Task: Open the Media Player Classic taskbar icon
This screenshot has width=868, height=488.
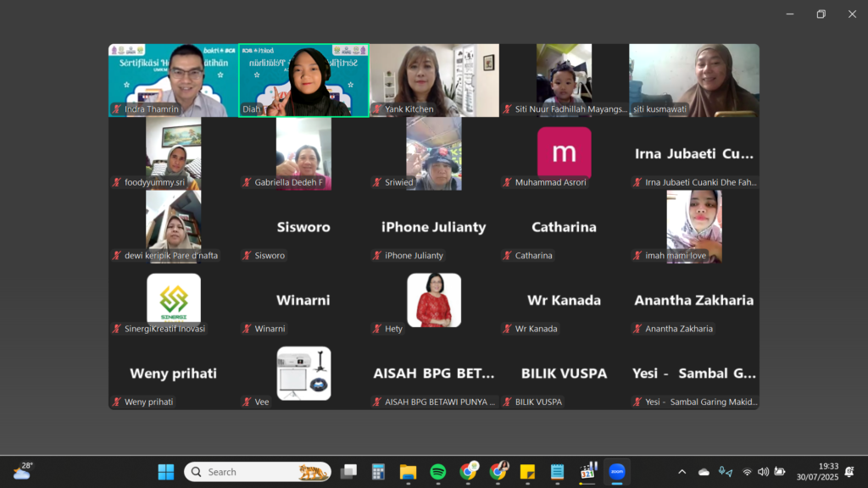Action: point(587,472)
